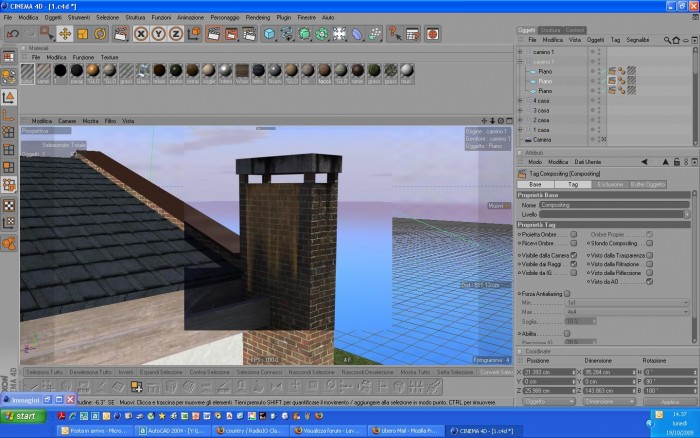Click the coordinate system icon
The image size is (700, 438).
click(x=194, y=34)
